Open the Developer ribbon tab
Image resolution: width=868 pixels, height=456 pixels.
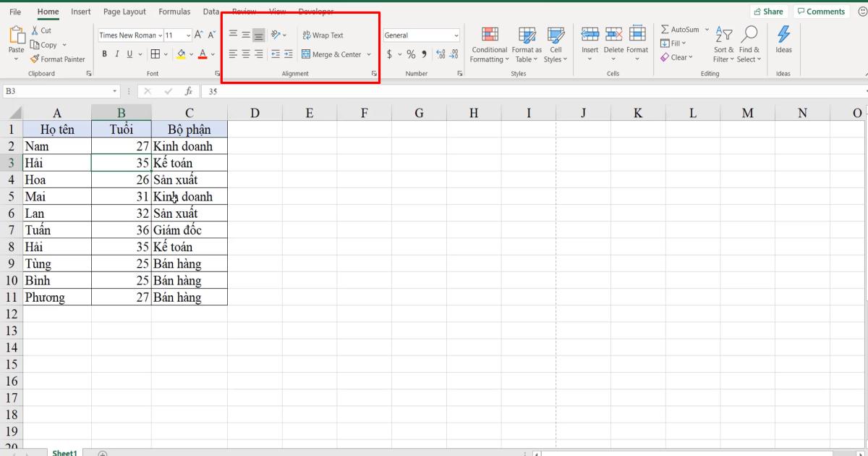316,12
